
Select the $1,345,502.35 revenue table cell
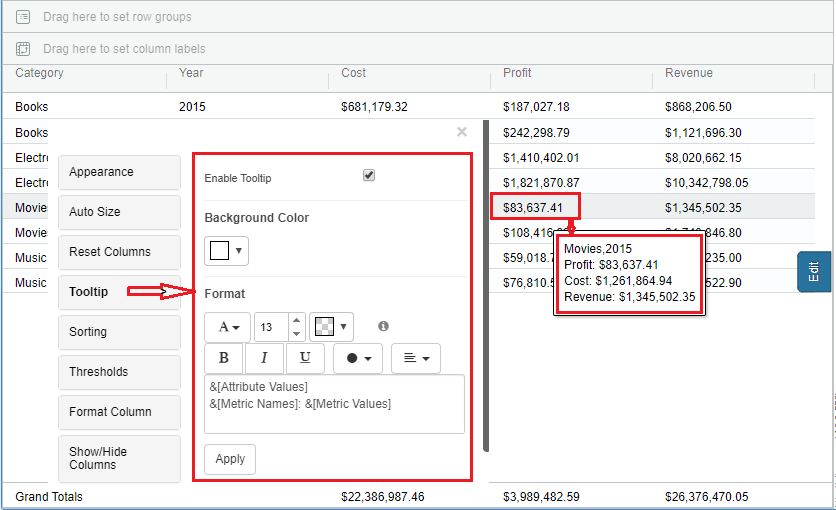coord(703,208)
